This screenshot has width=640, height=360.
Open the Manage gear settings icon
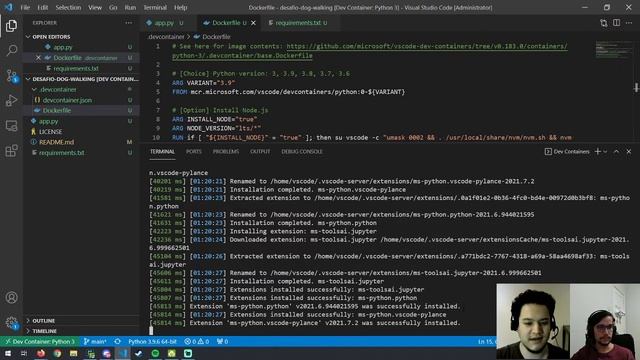(11, 323)
